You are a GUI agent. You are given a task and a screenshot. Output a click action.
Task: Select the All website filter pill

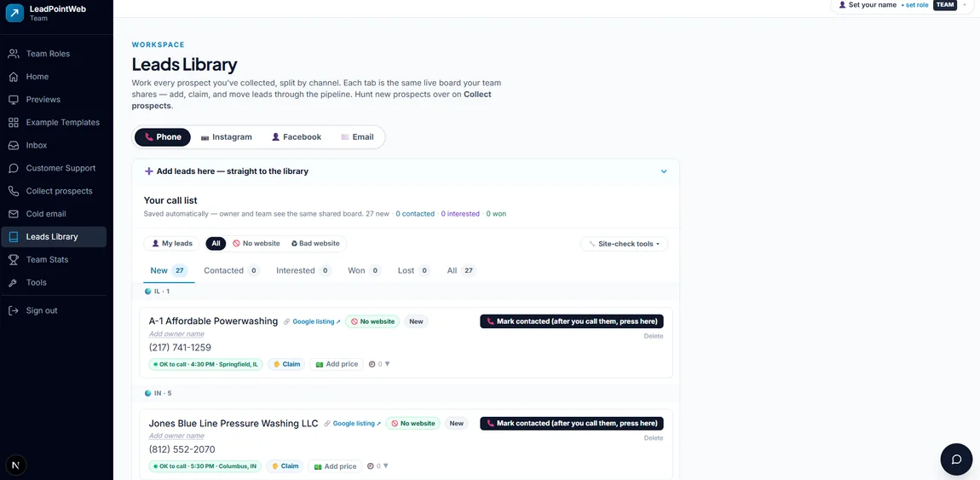(216, 244)
